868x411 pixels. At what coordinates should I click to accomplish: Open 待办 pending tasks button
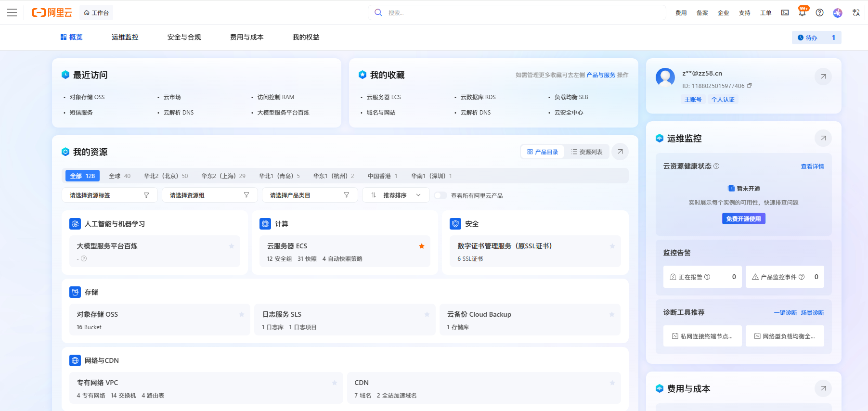click(x=816, y=38)
